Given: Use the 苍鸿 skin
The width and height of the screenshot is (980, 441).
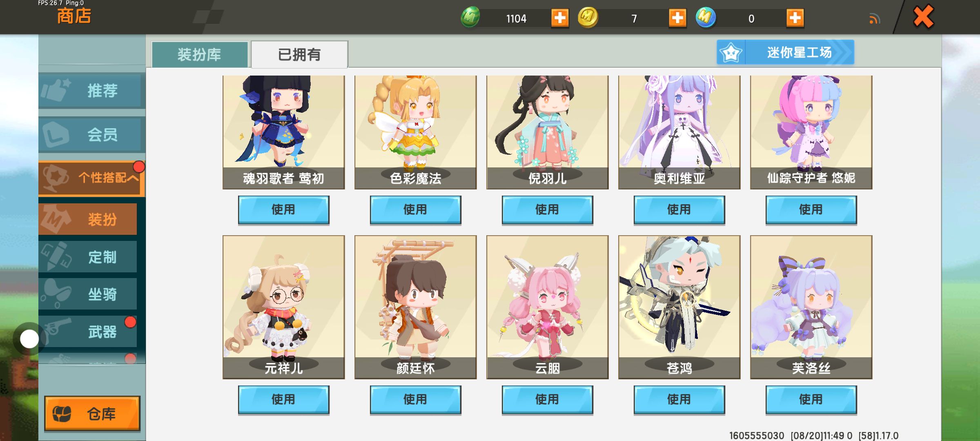Looking at the screenshot, I should pos(679,400).
